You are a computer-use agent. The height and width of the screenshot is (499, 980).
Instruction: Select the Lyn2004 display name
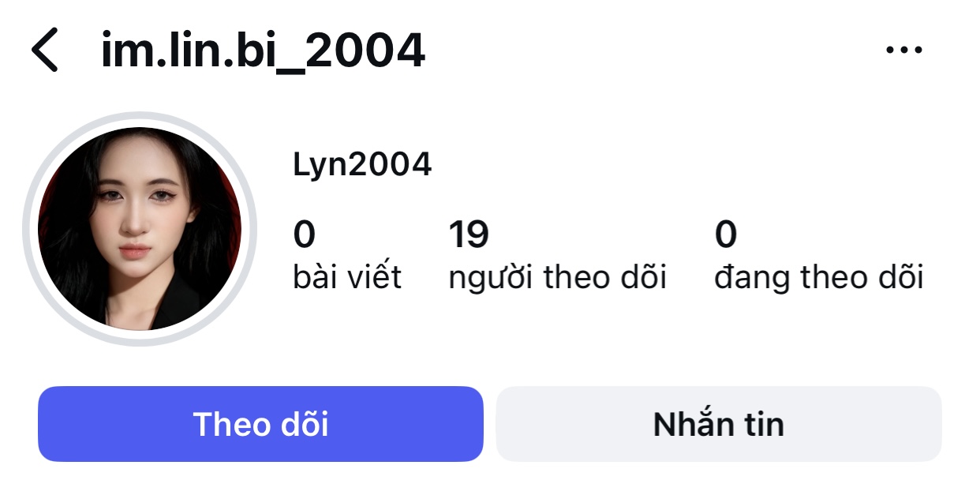click(x=362, y=165)
